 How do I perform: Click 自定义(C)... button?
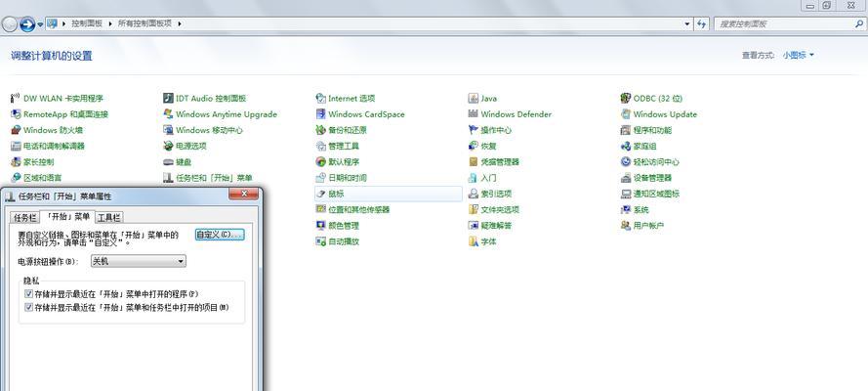pos(220,235)
